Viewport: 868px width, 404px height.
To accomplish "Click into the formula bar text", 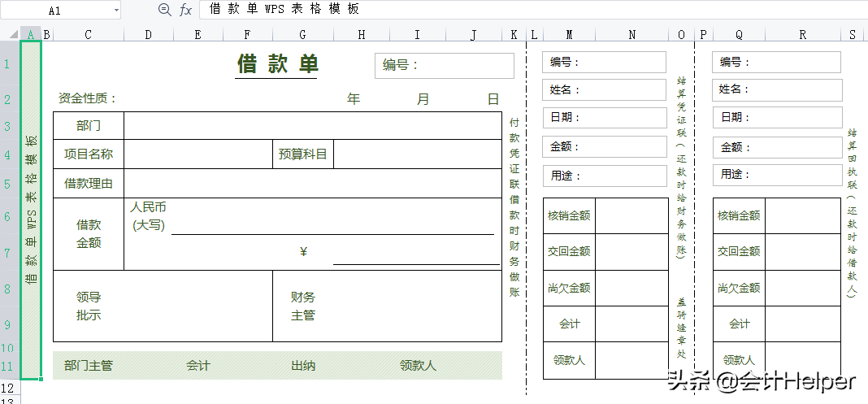I will pos(284,9).
